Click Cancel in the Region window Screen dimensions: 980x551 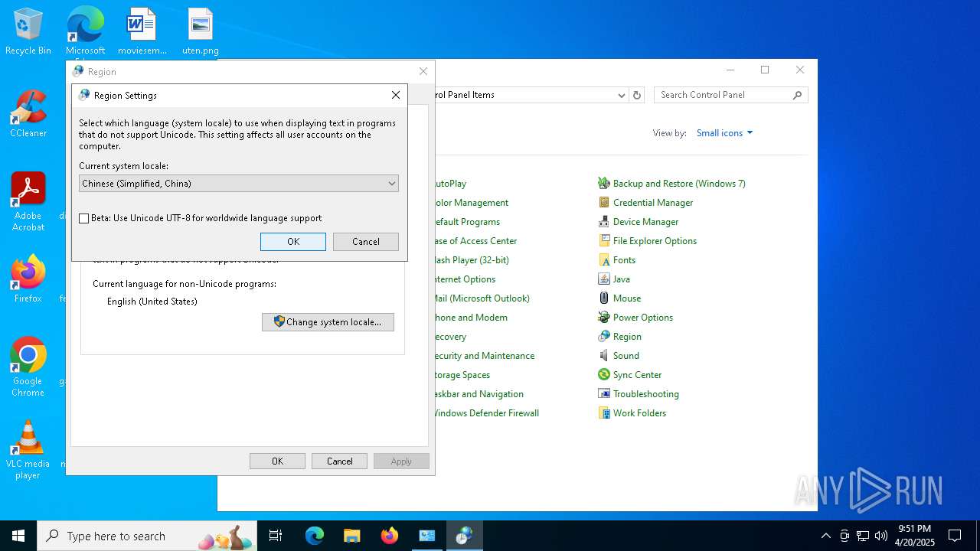coord(339,461)
